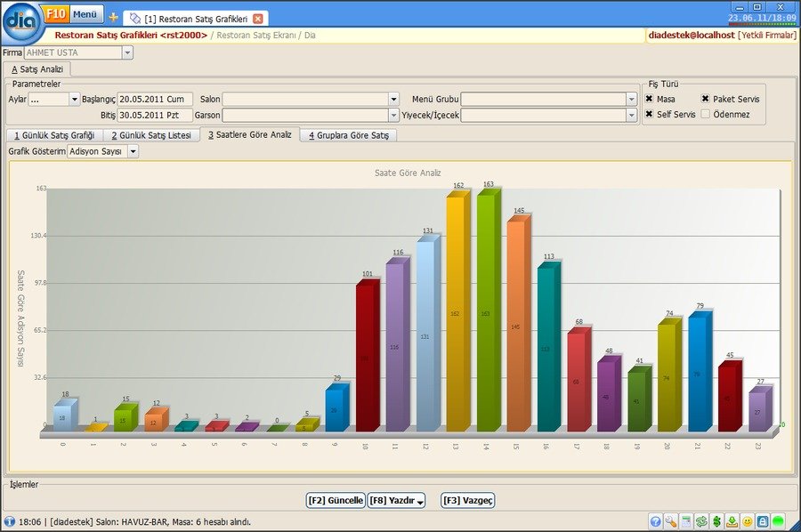This screenshot has width=801, height=532.
Task: Click the chart title Saate Göre Analiz
Action: coord(408,173)
